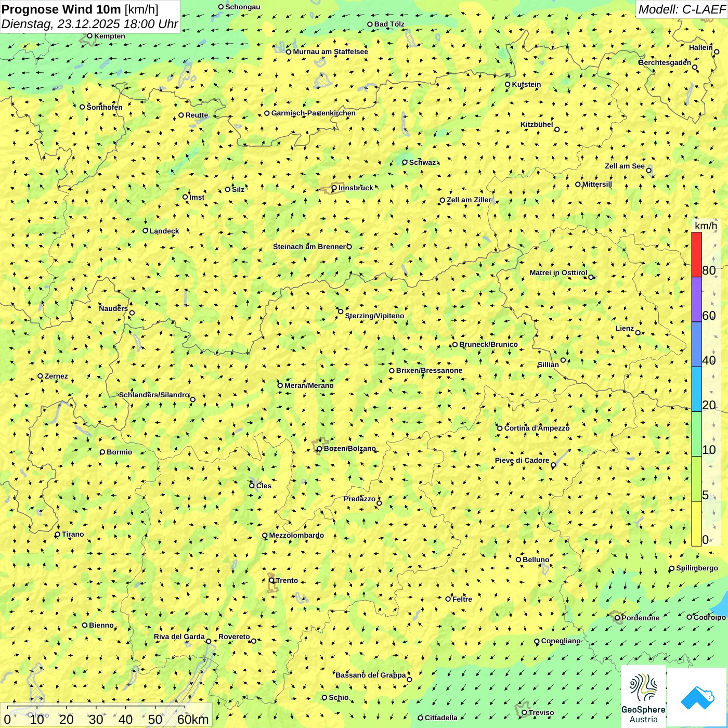Click the Kempten city marker
728x728 pixels.
[x=89, y=36]
